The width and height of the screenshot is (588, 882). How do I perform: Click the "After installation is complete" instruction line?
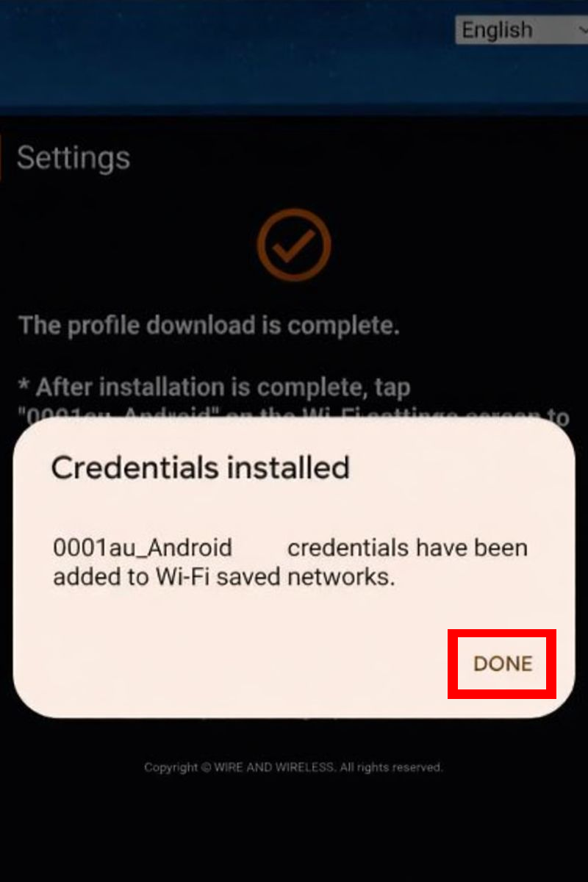coord(215,387)
